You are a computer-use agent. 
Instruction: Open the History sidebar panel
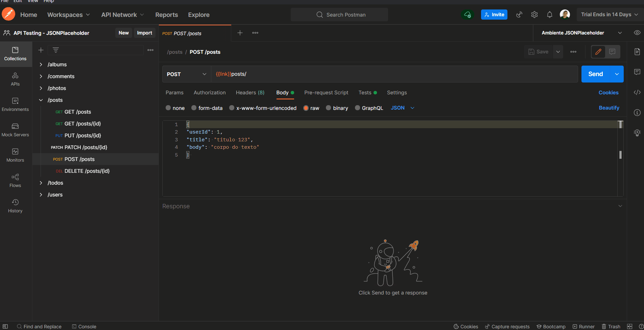pos(15,206)
